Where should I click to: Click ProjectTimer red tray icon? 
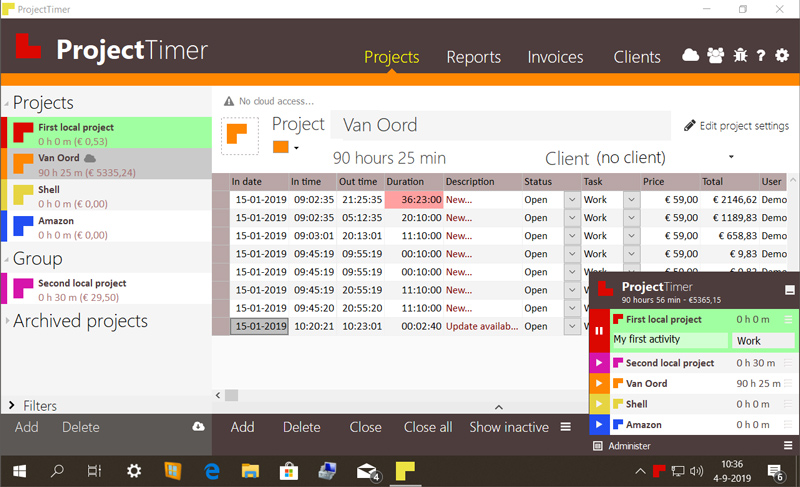(659, 471)
